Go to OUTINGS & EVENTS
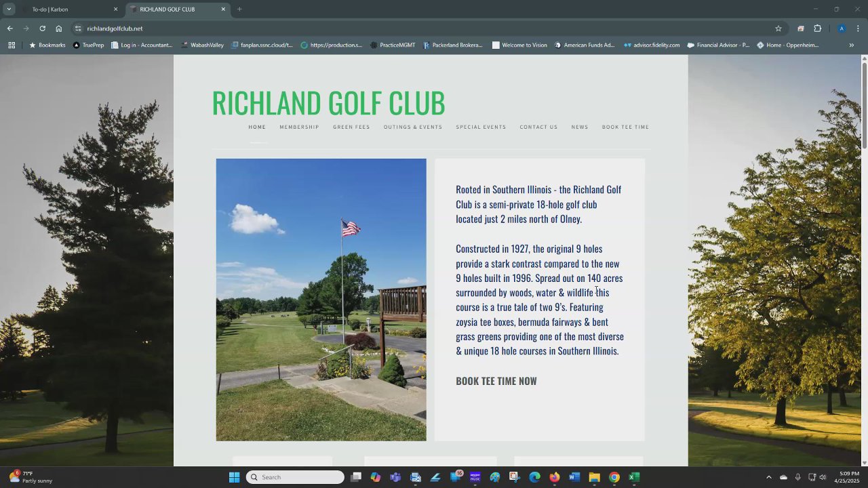Viewport: 868px width, 488px height. 413,127
